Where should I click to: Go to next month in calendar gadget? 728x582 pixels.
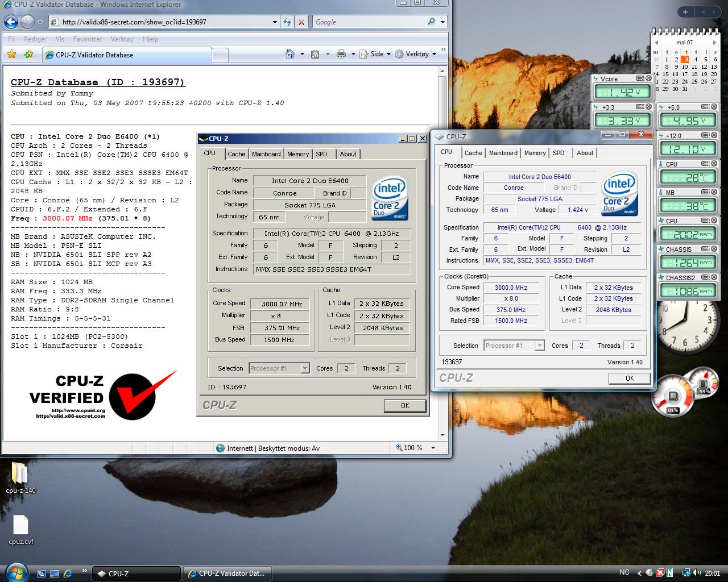pos(714,42)
